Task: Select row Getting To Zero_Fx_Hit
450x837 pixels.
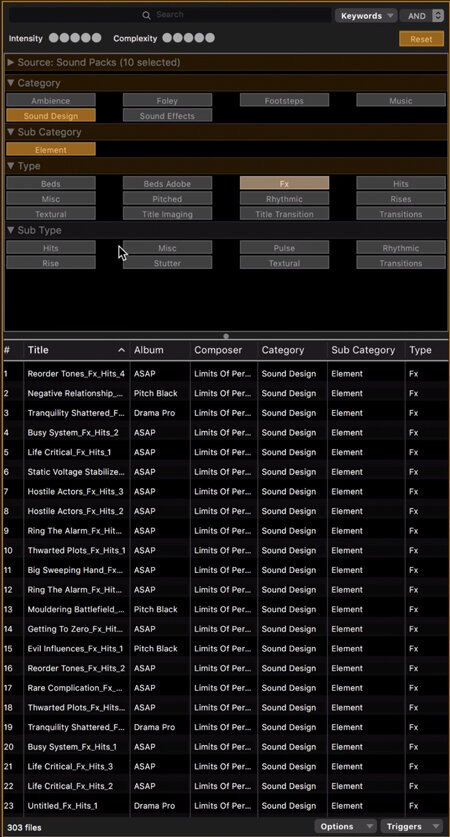Action: pyautogui.click(x=225, y=629)
